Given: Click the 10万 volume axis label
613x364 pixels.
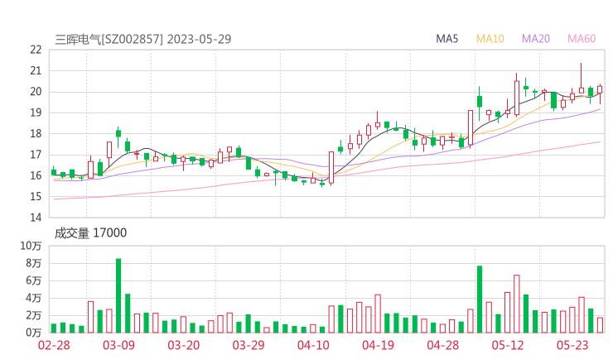Looking at the screenshot, I should click(x=31, y=246).
